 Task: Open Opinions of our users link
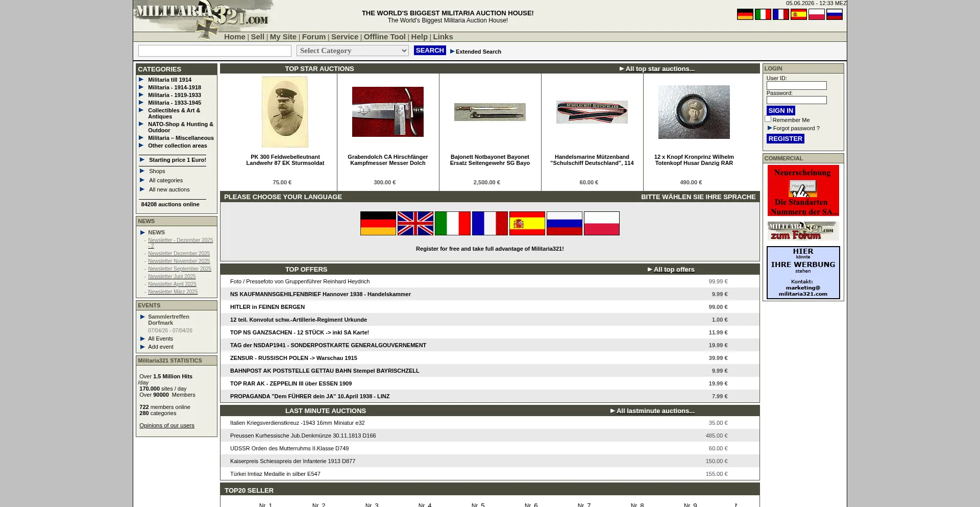pyautogui.click(x=166, y=425)
